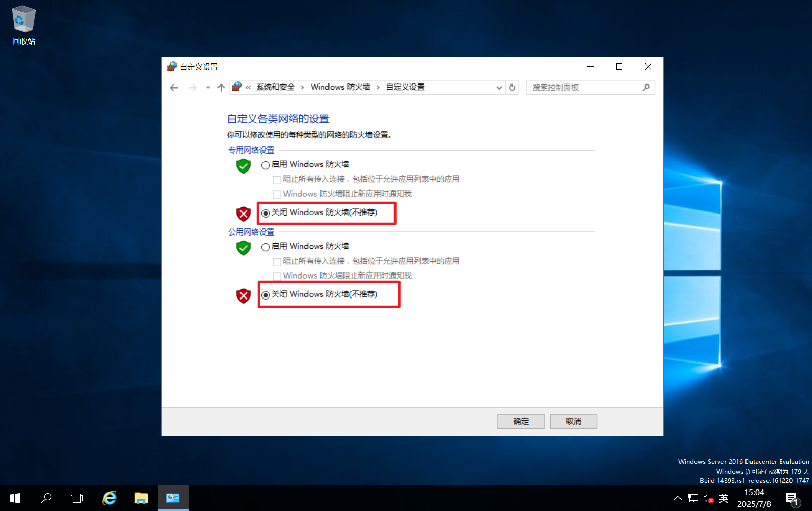Open File Explorer from taskbar
The height and width of the screenshot is (511, 812).
click(x=141, y=498)
